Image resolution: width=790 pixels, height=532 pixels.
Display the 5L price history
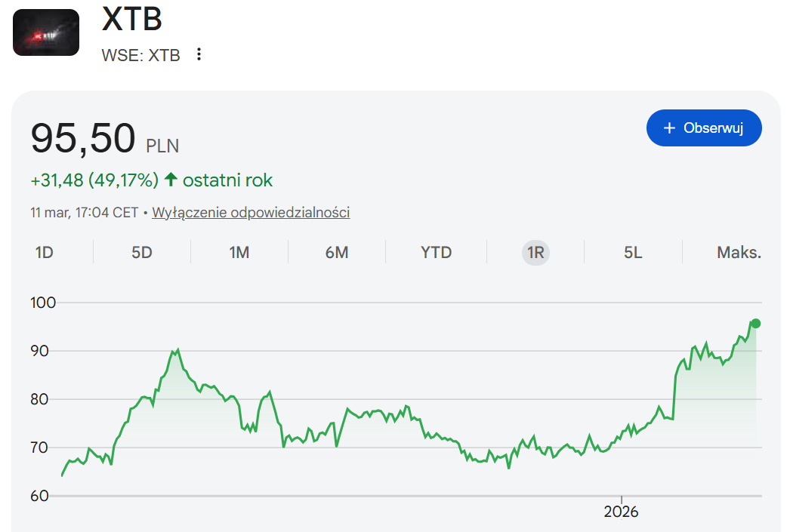click(x=633, y=252)
